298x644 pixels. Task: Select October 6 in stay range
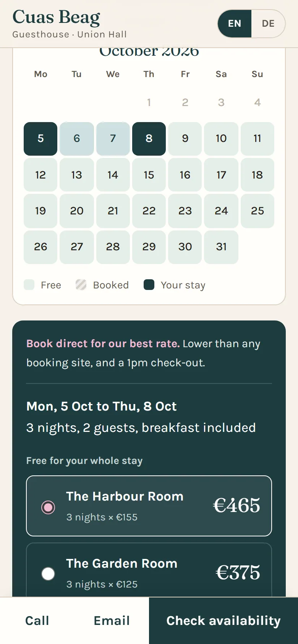(77, 139)
